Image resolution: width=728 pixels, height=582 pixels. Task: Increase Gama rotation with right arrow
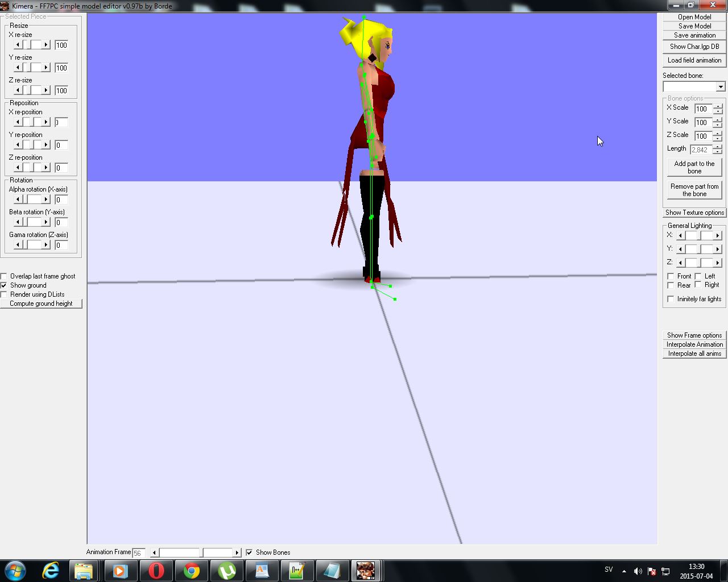click(x=46, y=245)
